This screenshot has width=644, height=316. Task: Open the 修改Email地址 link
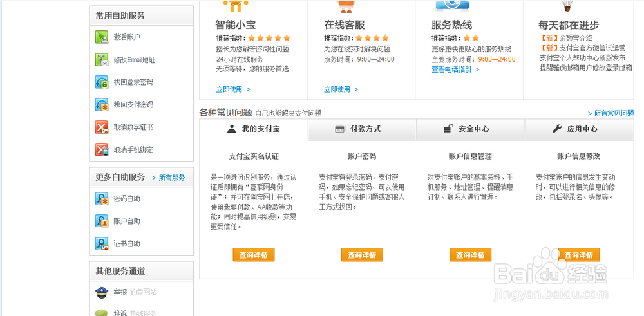135,60
